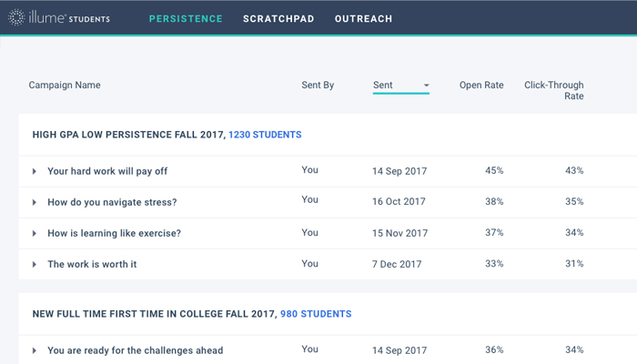The width and height of the screenshot is (637, 364).
Task: Expand 'Your hard work will pay off' row
Action: point(35,171)
